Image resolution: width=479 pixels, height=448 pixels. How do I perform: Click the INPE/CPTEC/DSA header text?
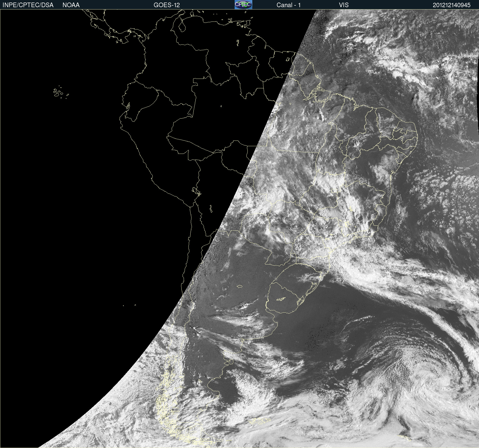[28, 5]
